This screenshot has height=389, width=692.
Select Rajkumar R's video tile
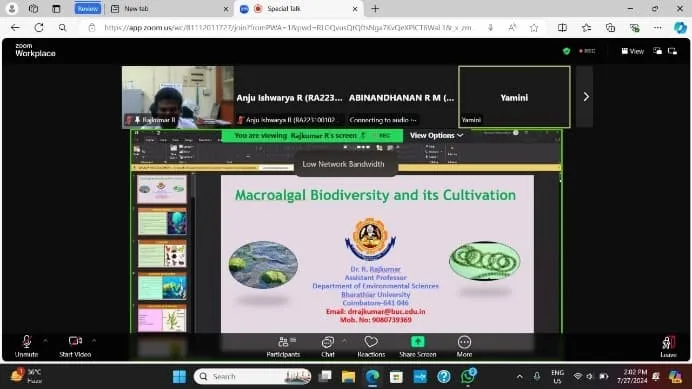(177, 97)
